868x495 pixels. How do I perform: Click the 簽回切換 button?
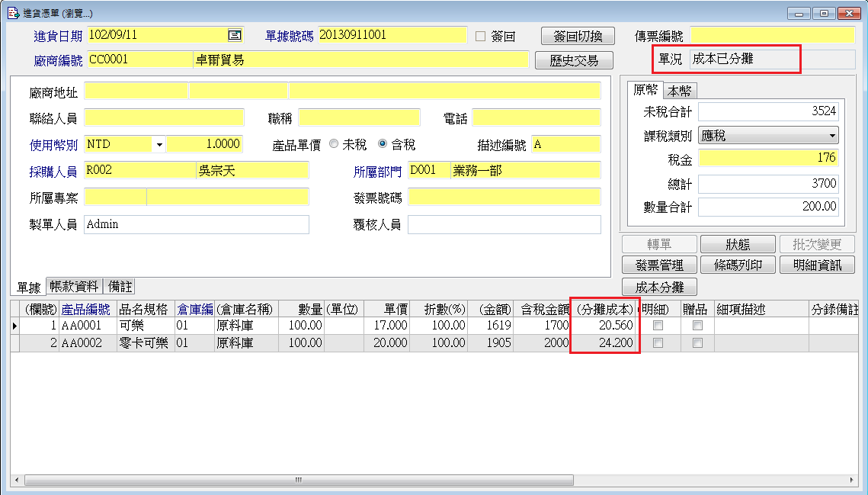[577, 36]
